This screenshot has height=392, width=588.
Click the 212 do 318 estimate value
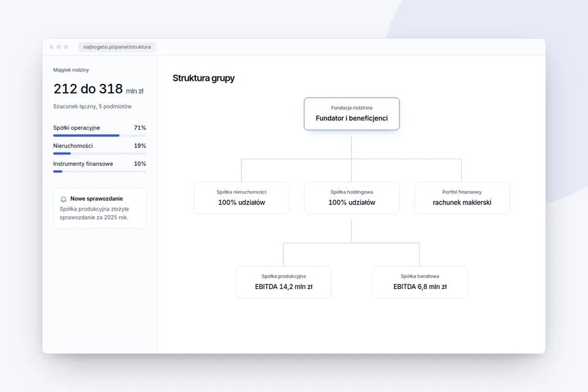[x=88, y=89]
